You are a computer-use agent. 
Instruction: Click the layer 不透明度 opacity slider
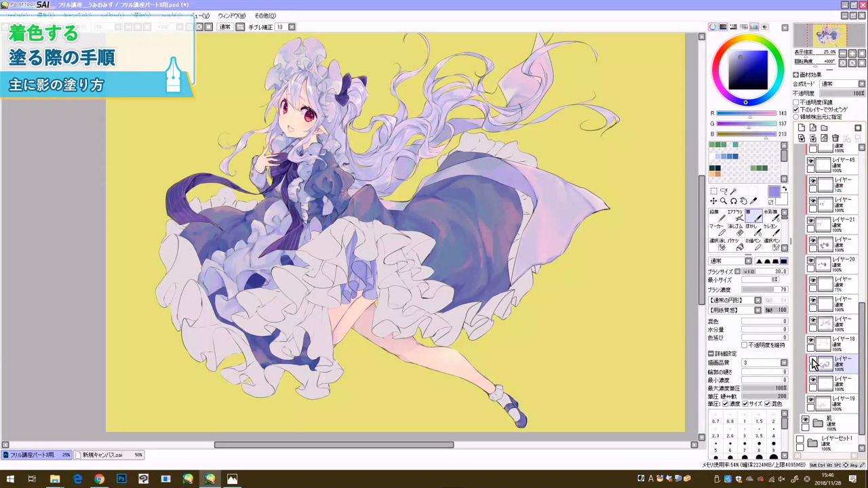843,94
